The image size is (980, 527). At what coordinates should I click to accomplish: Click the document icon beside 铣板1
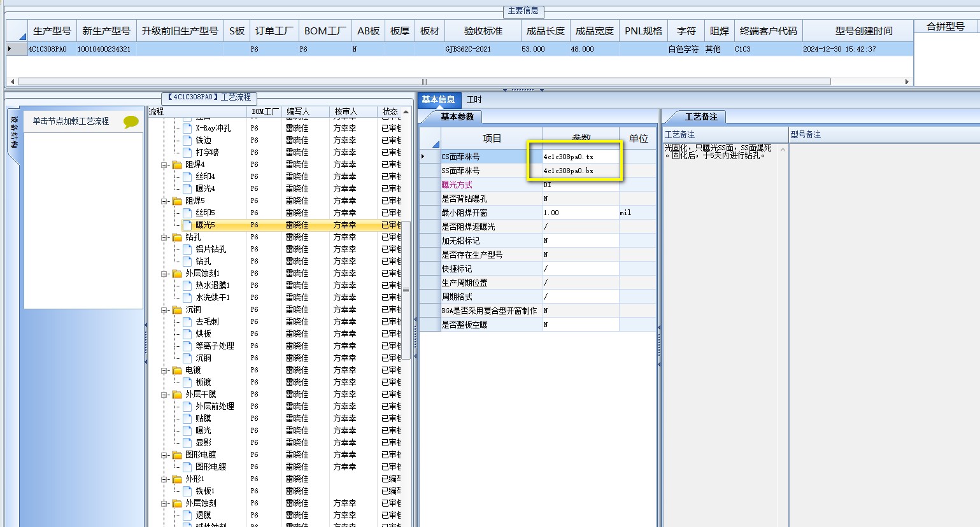(187, 491)
